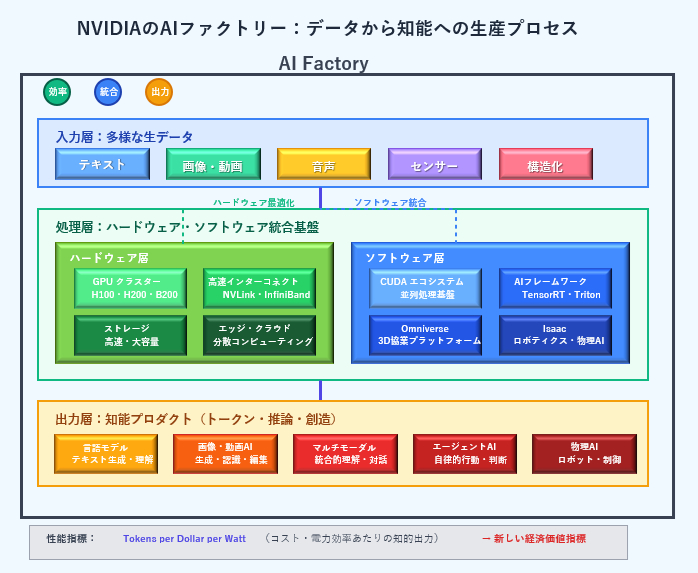Click the AIフレームワーク TensorRT・Triton block

click(x=556, y=288)
